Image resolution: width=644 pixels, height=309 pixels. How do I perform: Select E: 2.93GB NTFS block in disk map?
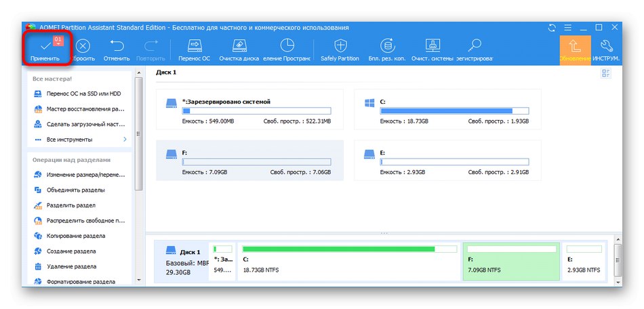pyautogui.click(x=584, y=262)
